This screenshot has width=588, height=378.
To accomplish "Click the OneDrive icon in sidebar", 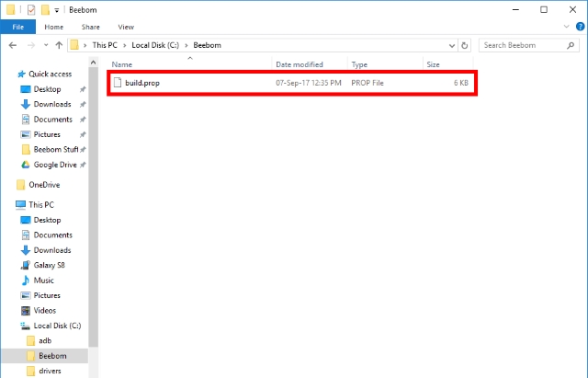I will (x=21, y=184).
